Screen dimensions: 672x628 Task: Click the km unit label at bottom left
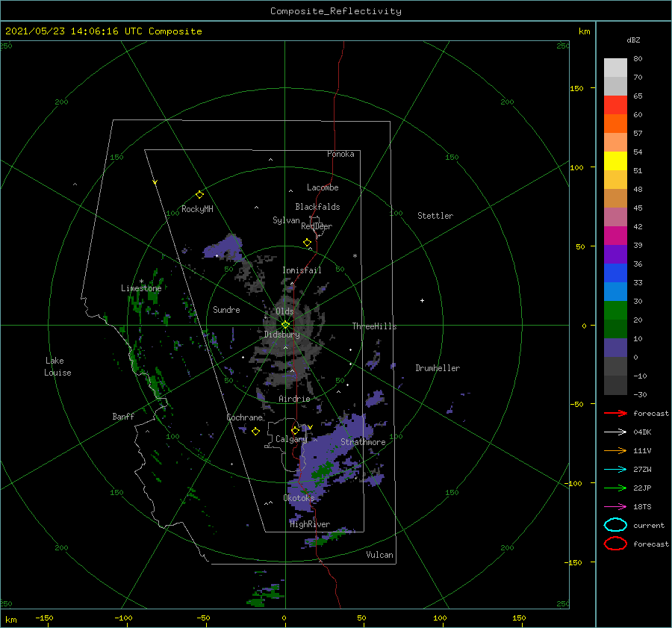point(11,620)
